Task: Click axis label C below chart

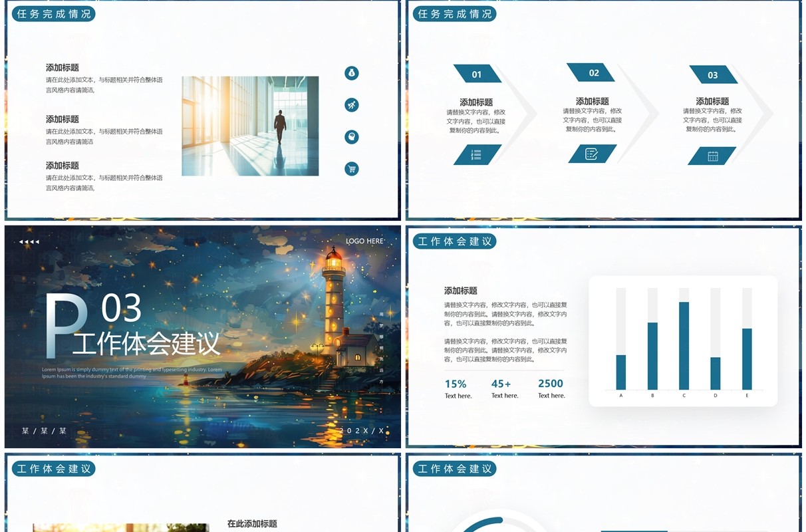Action: pos(684,396)
